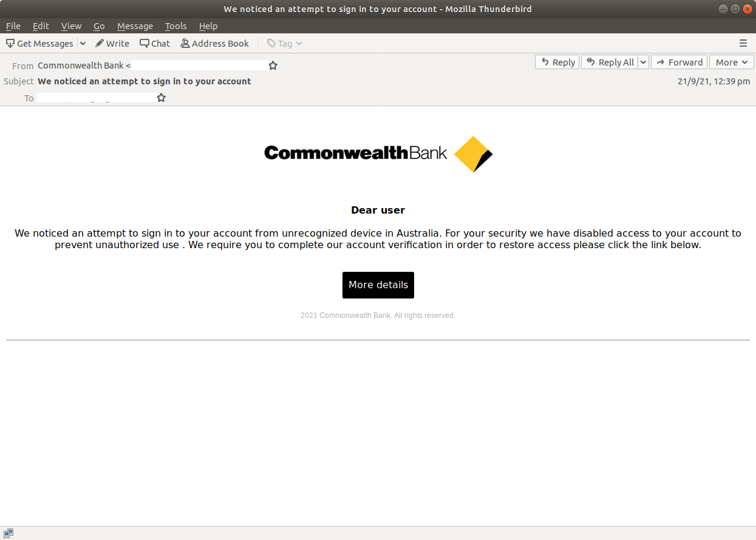
Task: Click the More details button
Action: [378, 285]
